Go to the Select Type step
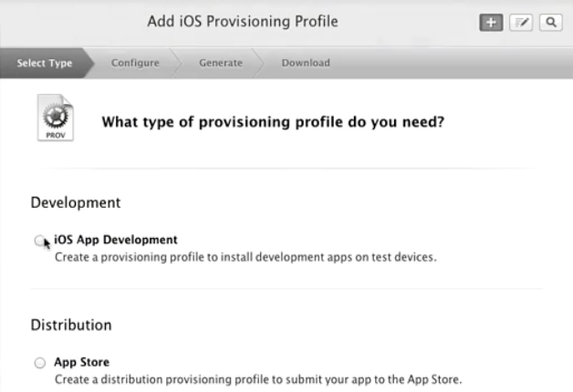 (44, 63)
